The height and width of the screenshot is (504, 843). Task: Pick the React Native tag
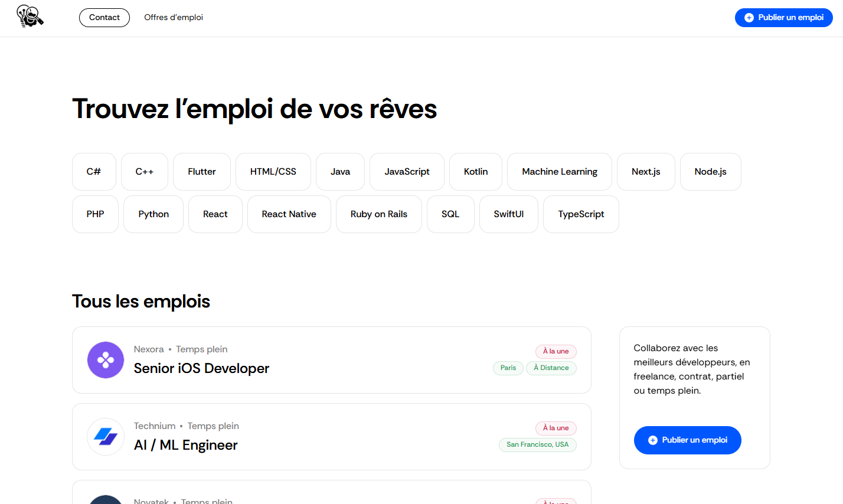pyautogui.click(x=289, y=214)
